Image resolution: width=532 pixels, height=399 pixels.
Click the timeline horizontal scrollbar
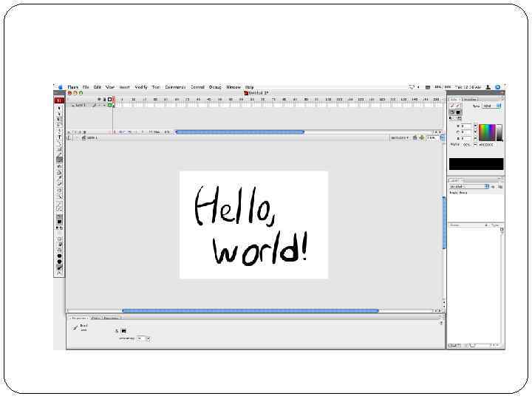pos(239,132)
